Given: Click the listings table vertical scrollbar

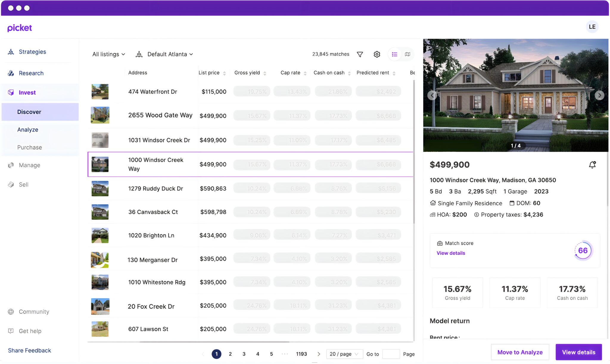Looking at the screenshot, I should point(414,152).
